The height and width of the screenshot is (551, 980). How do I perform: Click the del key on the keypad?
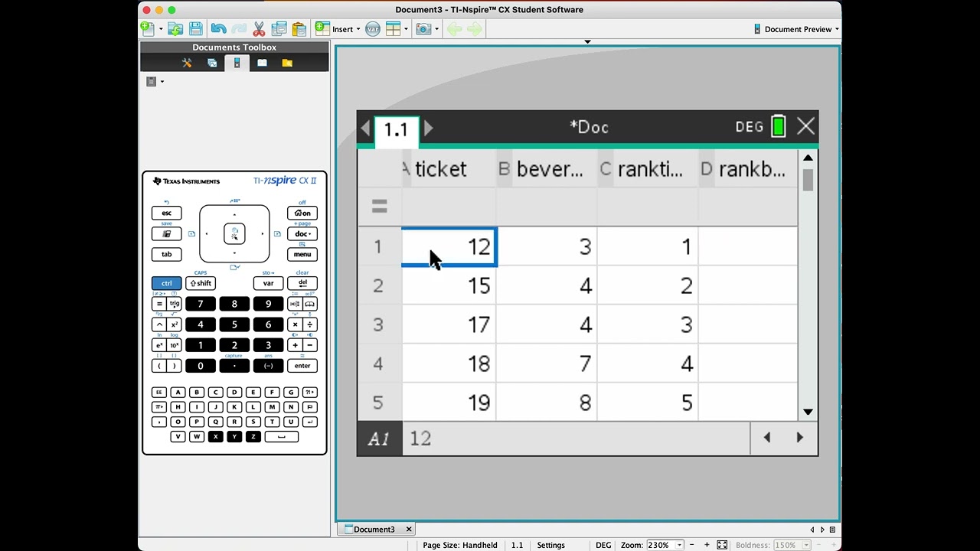click(x=302, y=283)
